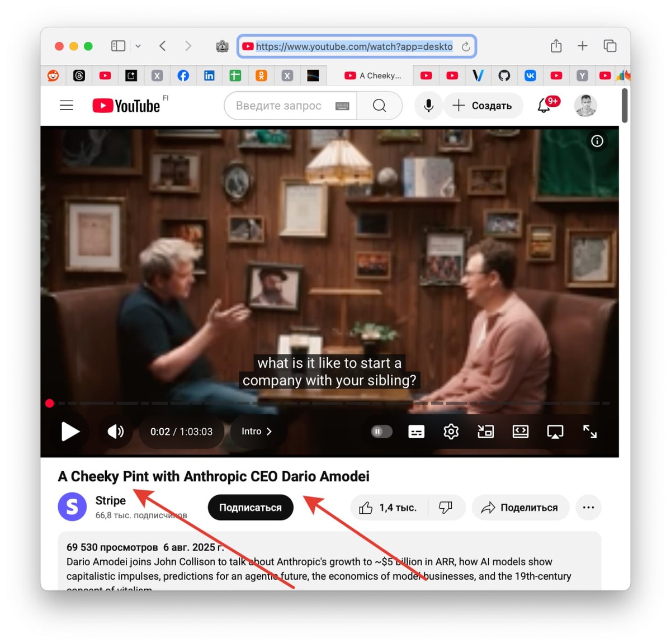
Task: Switch to the VK tab
Action: tap(530, 75)
